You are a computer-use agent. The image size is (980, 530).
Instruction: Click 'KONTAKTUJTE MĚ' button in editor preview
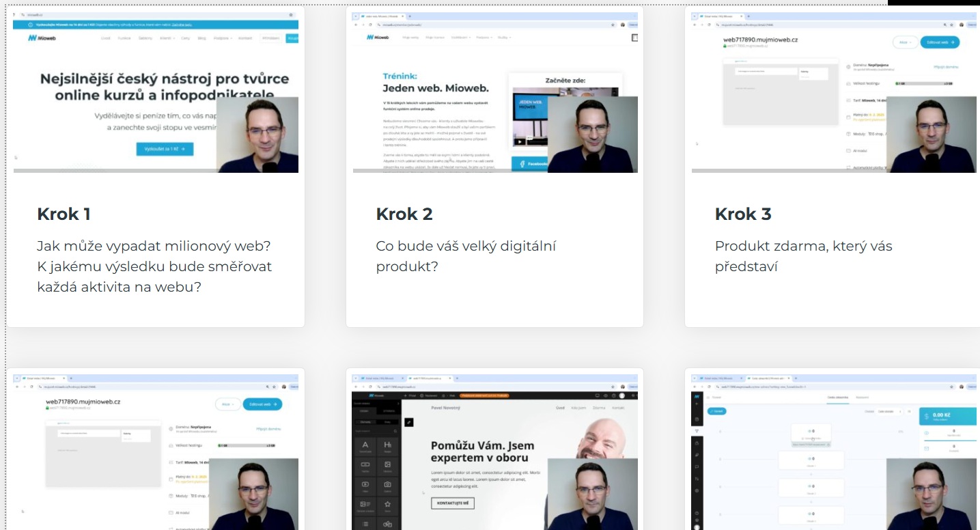pyautogui.click(x=452, y=503)
